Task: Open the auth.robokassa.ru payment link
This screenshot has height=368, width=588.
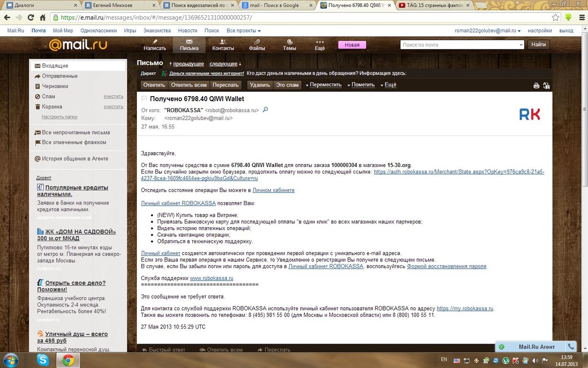Action: (x=343, y=175)
